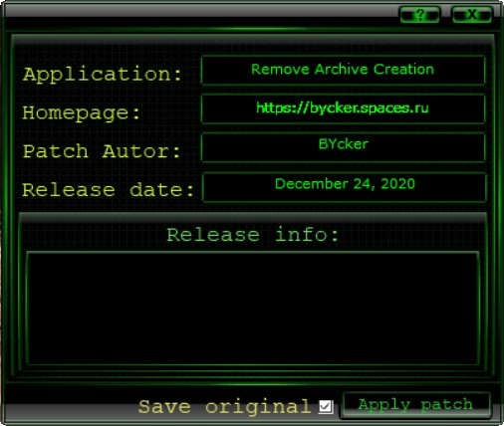Click the Application: label
The width and height of the screenshot is (504, 426).
(103, 75)
